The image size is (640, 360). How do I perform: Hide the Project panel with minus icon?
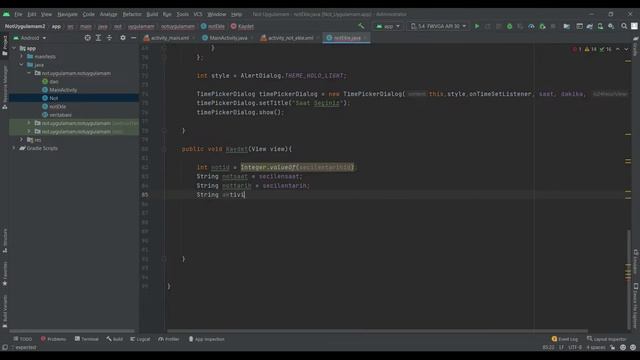tap(133, 38)
